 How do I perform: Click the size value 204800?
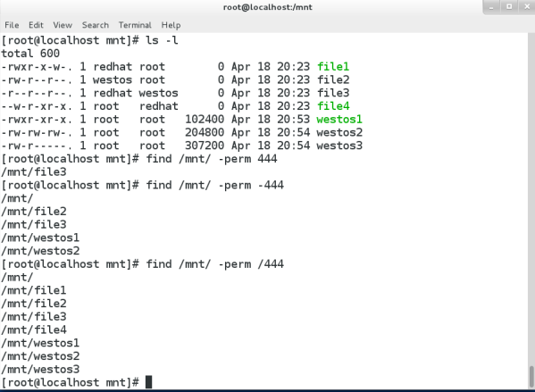[205, 132]
